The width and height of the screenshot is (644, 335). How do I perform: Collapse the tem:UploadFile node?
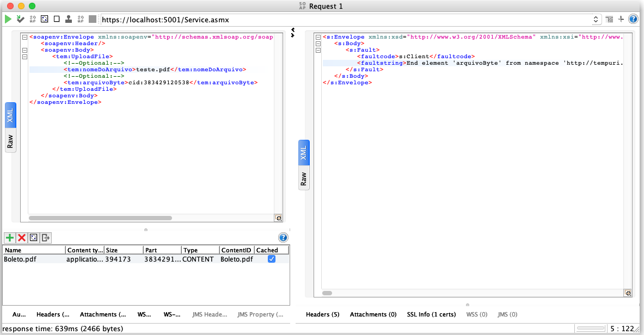click(x=24, y=57)
